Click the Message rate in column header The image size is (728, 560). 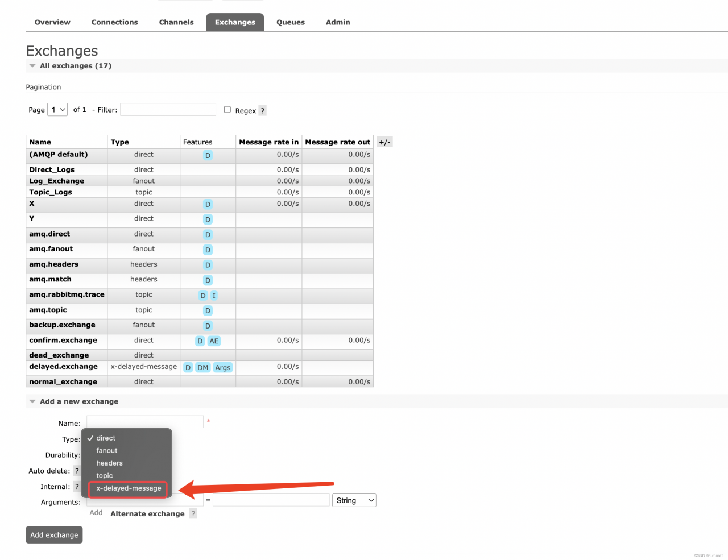[x=268, y=142]
